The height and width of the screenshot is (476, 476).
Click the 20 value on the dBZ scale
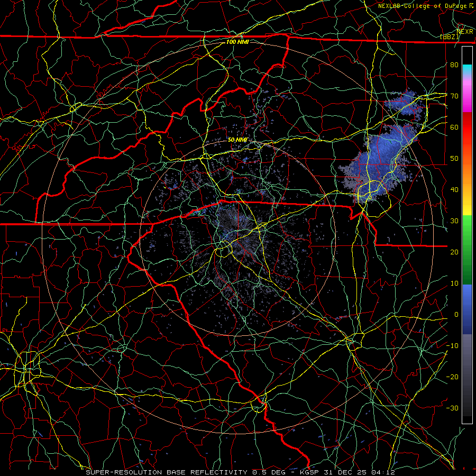(454, 252)
